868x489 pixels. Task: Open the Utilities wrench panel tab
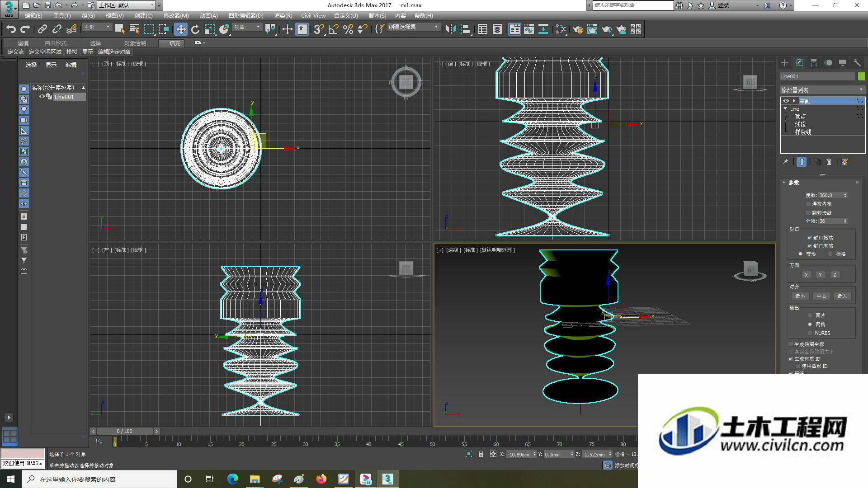857,63
